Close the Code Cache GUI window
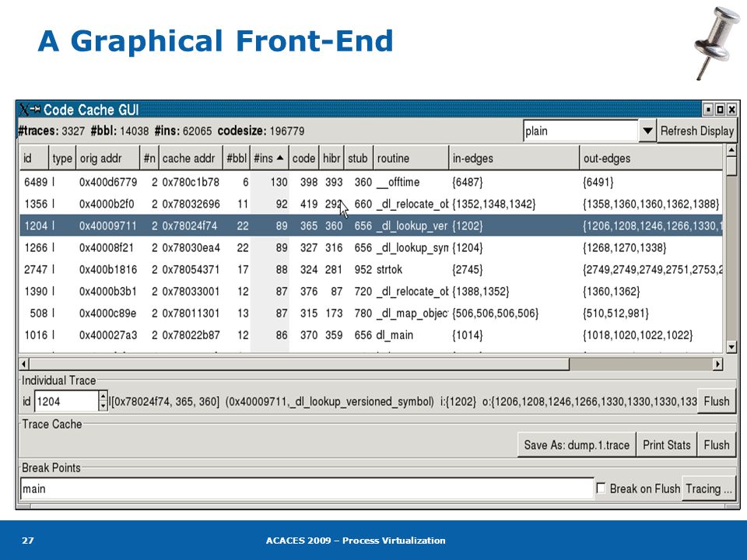Screen dimensions: 747x560 [731, 110]
